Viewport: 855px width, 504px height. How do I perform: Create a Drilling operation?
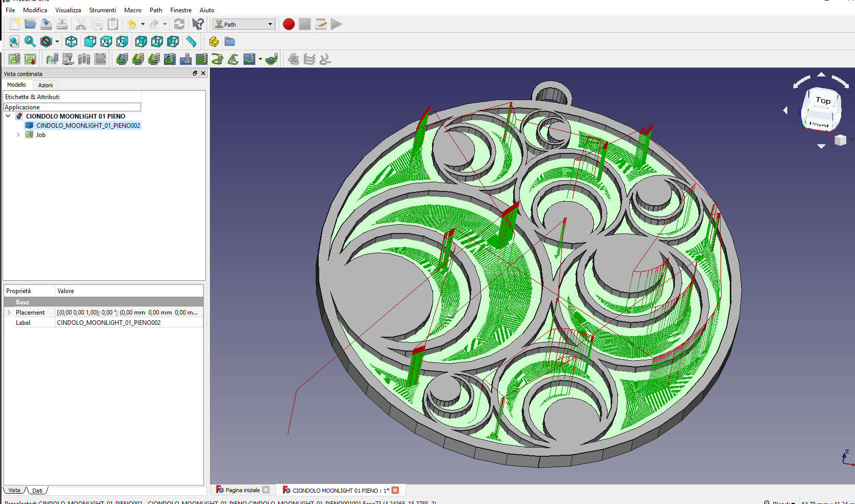tap(186, 59)
